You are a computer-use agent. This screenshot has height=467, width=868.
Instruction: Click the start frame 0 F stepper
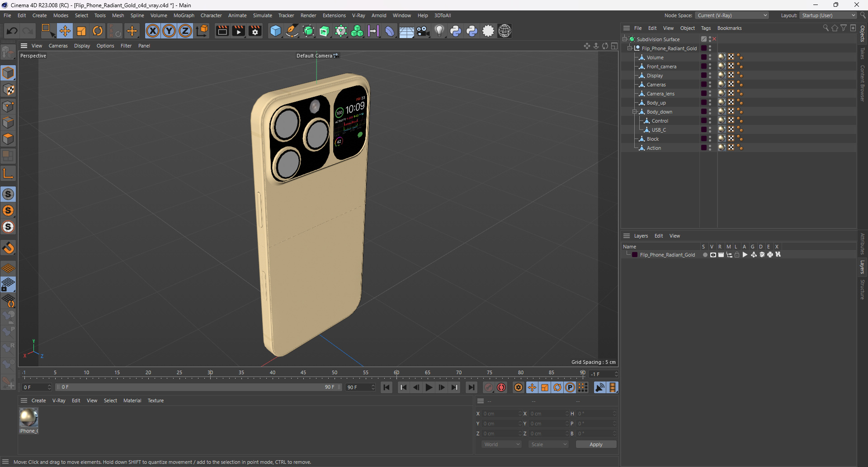pos(49,387)
